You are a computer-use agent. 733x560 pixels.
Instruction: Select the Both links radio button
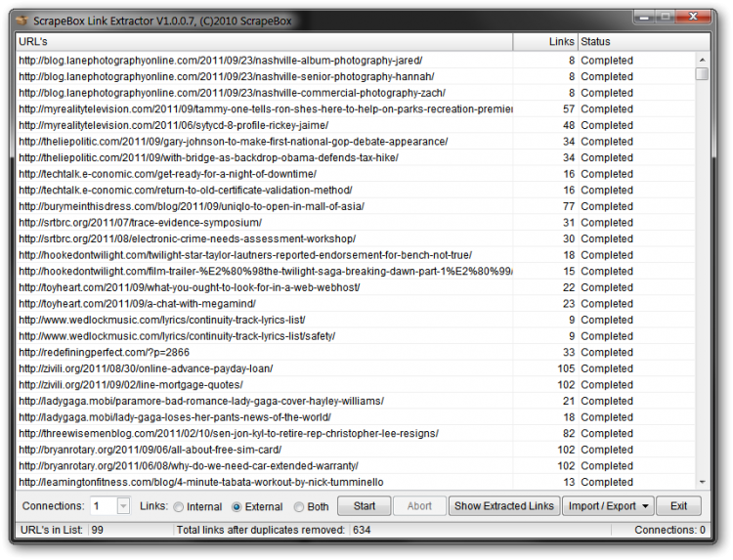tap(299, 506)
